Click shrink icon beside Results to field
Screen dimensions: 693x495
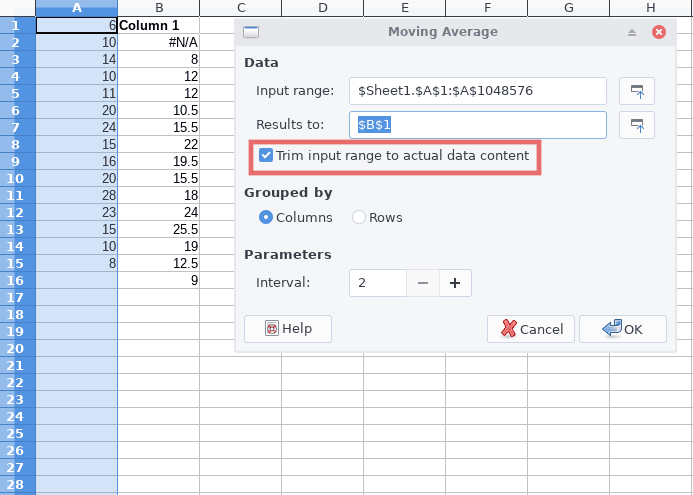[636, 125]
